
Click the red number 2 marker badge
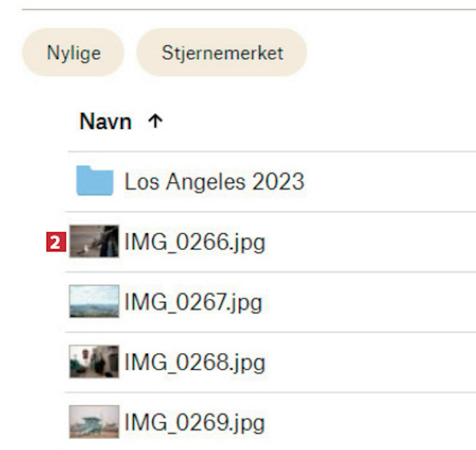(56, 242)
